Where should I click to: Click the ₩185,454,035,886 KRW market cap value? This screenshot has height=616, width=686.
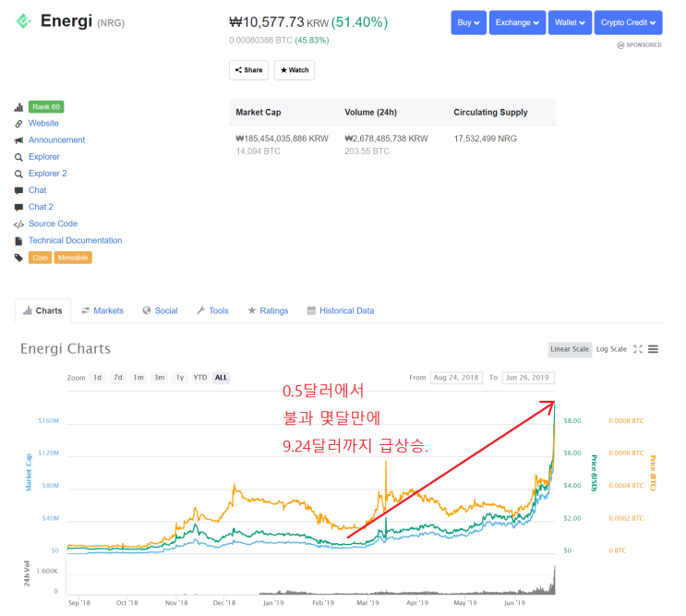coord(282,139)
